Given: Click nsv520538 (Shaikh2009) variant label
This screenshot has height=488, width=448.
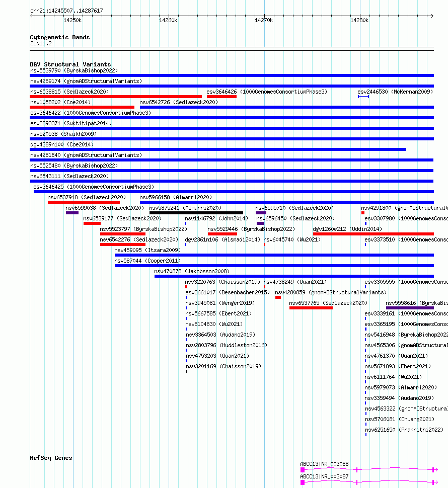Looking at the screenshot, I should pyautogui.click(x=63, y=134).
